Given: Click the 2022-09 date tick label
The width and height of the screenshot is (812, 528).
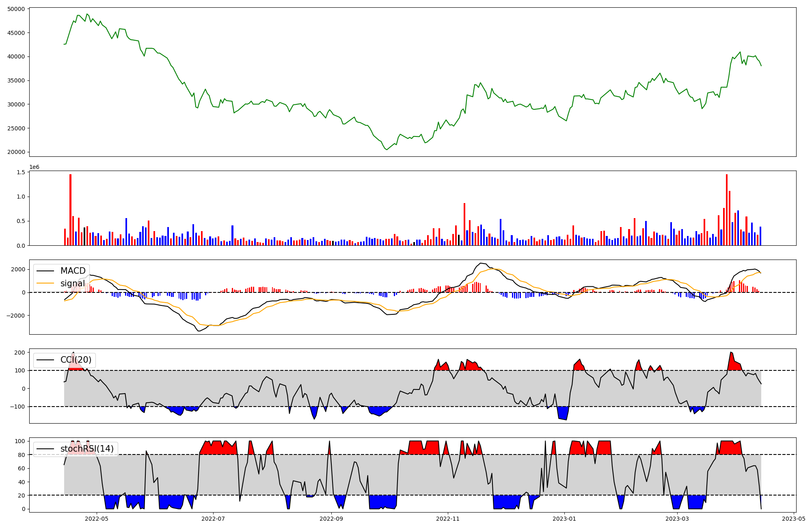Looking at the screenshot, I should pos(331,519).
